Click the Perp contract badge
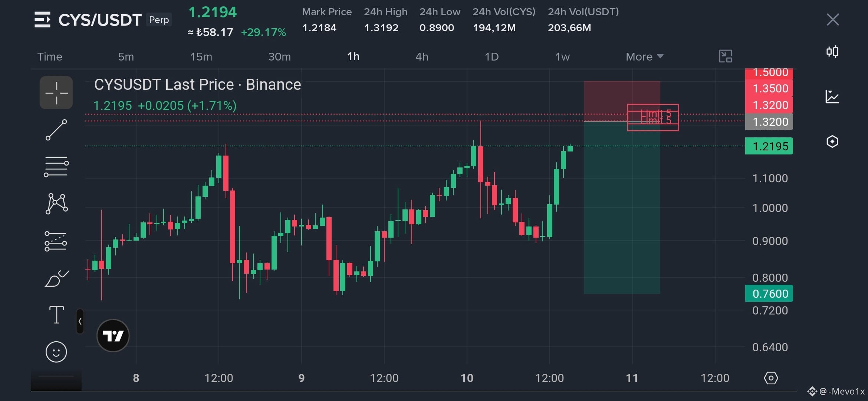The height and width of the screenshot is (401, 868). [159, 20]
